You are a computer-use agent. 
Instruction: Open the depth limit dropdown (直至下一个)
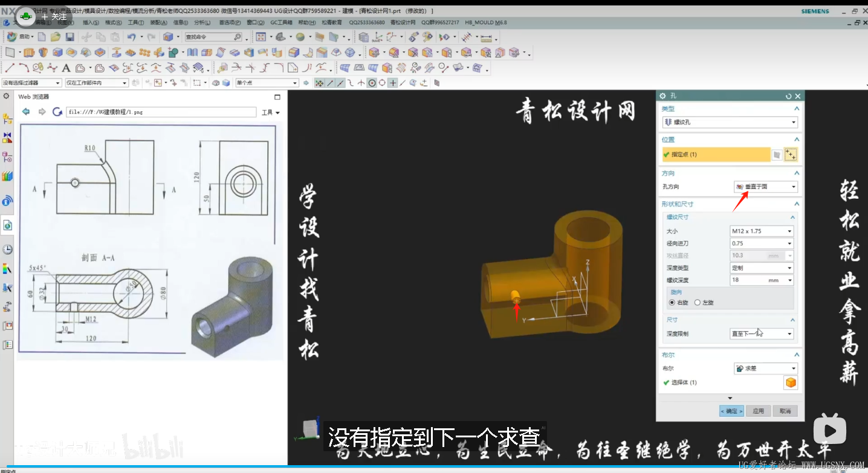pyautogui.click(x=762, y=333)
